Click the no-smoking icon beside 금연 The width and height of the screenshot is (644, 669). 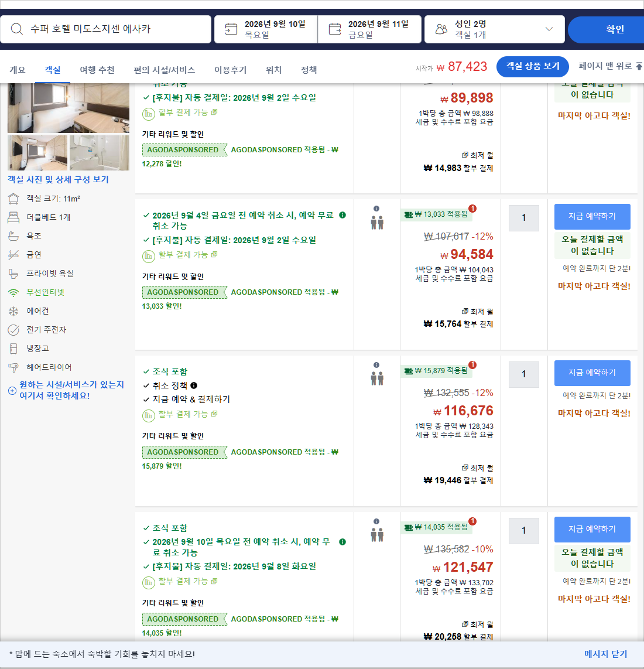point(13,255)
